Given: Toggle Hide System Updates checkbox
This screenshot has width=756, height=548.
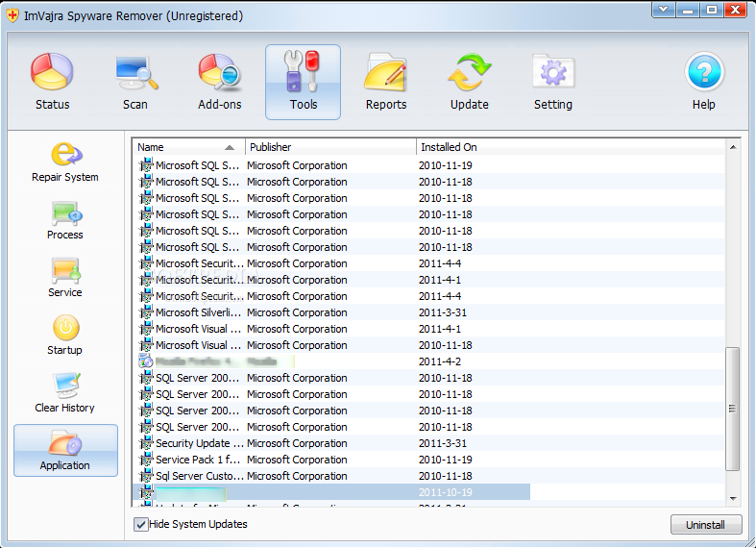Looking at the screenshot, I should point(141,524).
